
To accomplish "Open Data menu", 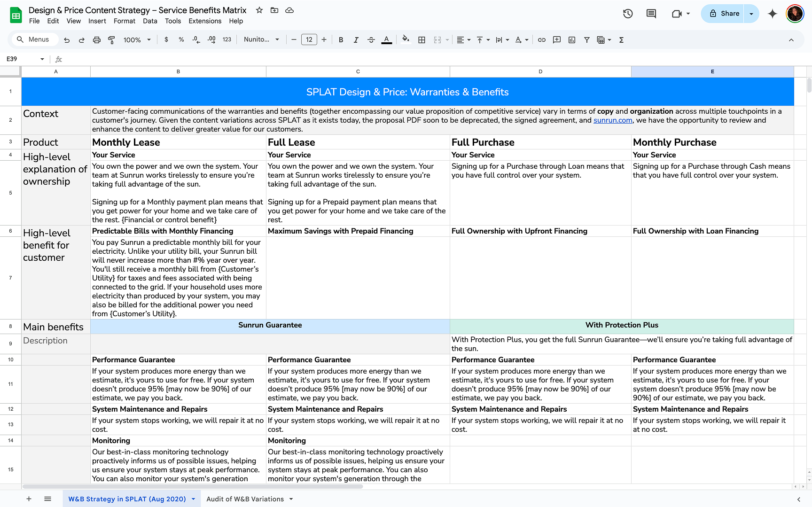I will click(150, 21).
